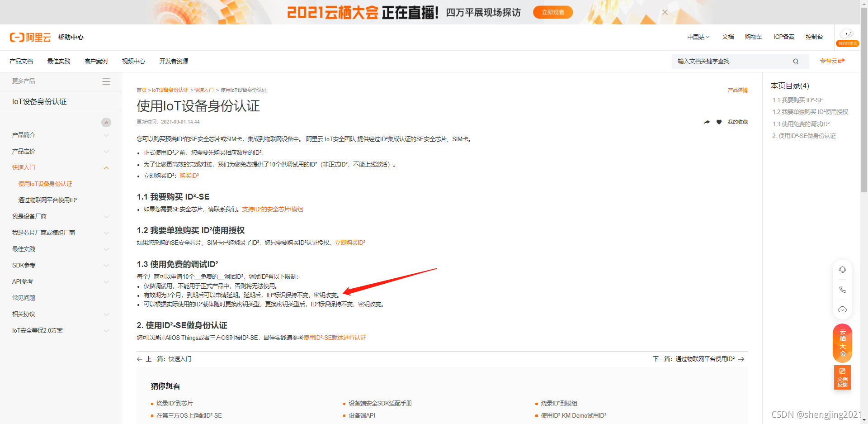Open 支持ID²的安全芯片/模组 link

[x=273, y=210]
